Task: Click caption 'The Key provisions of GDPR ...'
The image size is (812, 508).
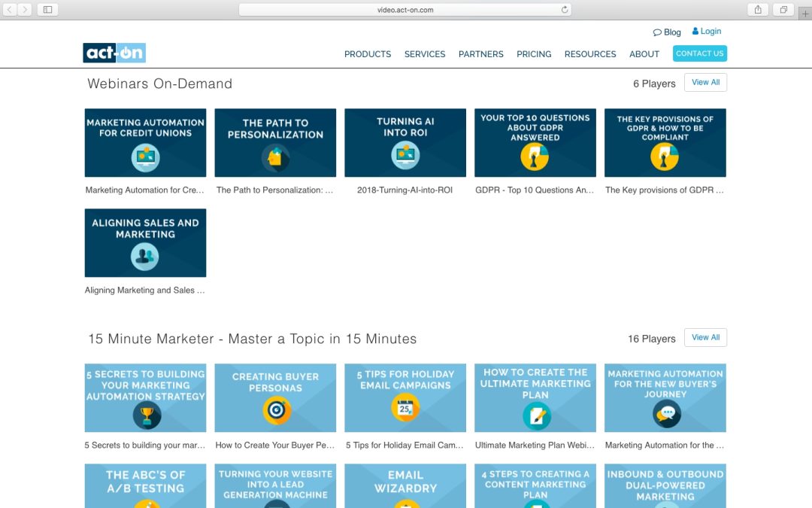Action: (x=665, y=190)
